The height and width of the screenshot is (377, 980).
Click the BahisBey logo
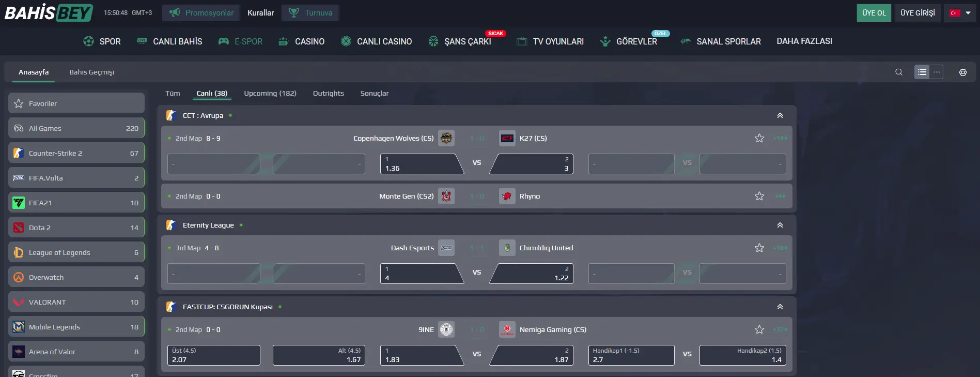click(49, 12)
